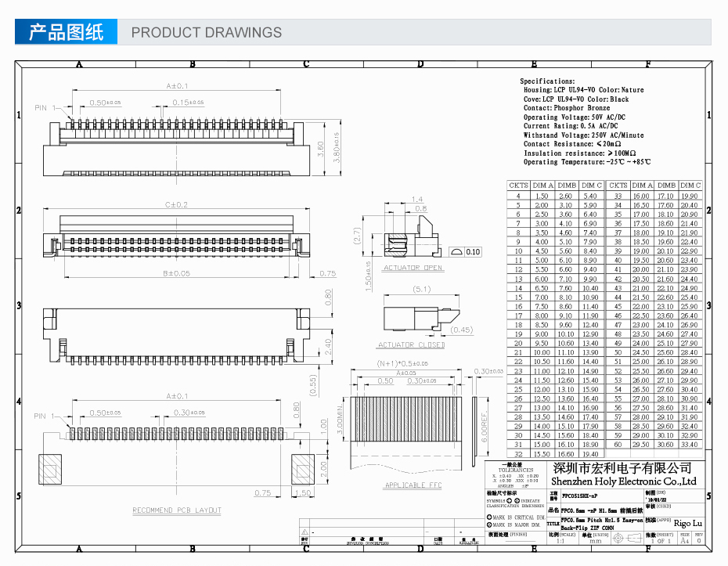
Task: Click the approver signature Rigo Lu
Action: tap(687, 523)
